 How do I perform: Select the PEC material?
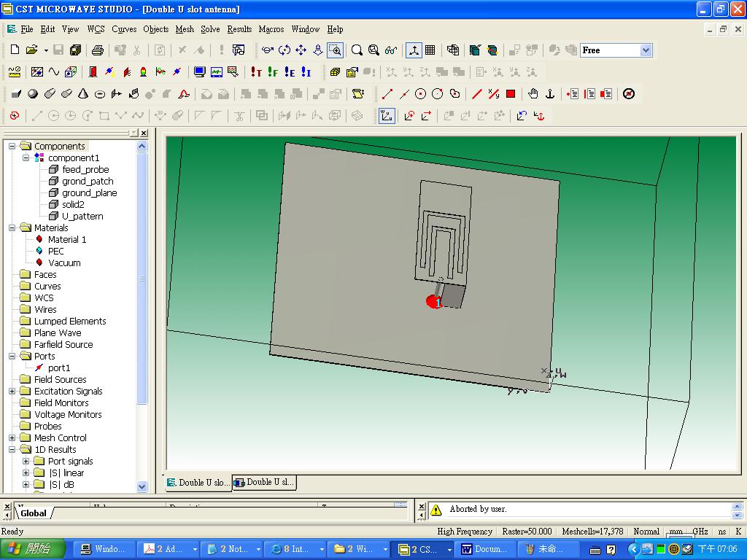[x=55, y=251]
